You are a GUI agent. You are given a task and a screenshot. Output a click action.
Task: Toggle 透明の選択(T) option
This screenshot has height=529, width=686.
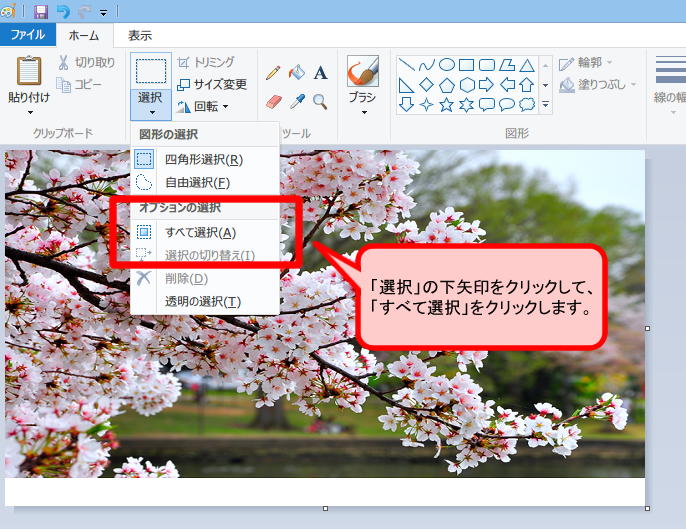(x=205, y=301)
